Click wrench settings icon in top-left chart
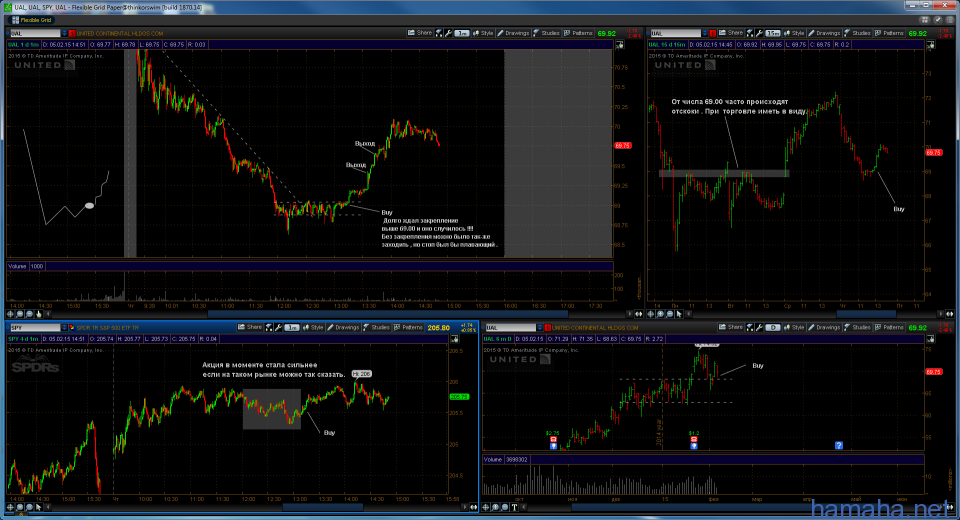The width and height of the screenshot is (960, 520). coord(449,33)
